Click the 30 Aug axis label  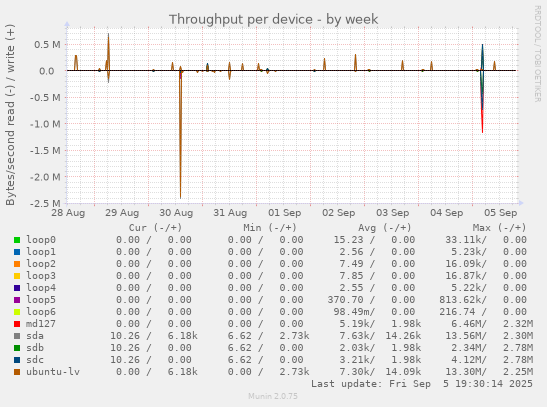click(176, 213)
